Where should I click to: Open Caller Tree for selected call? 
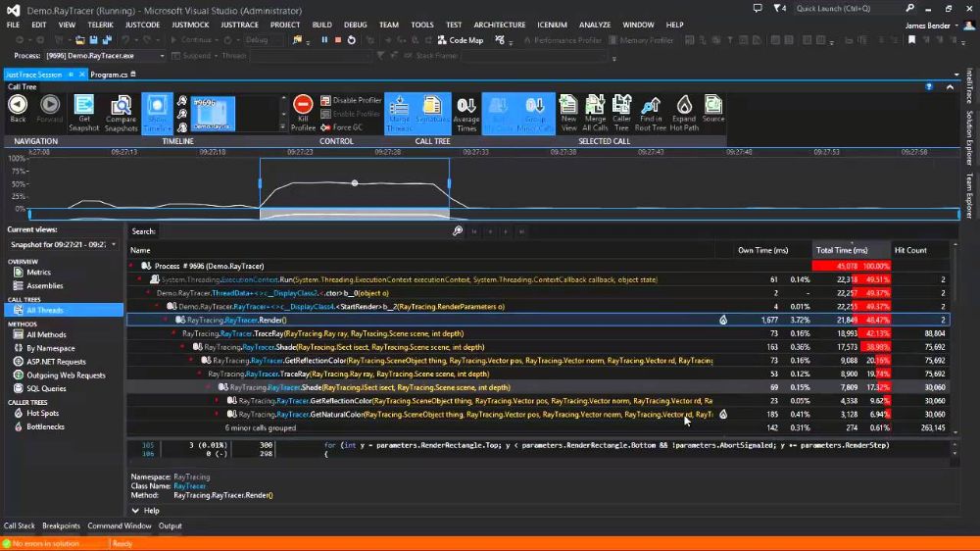click(621, 113)
